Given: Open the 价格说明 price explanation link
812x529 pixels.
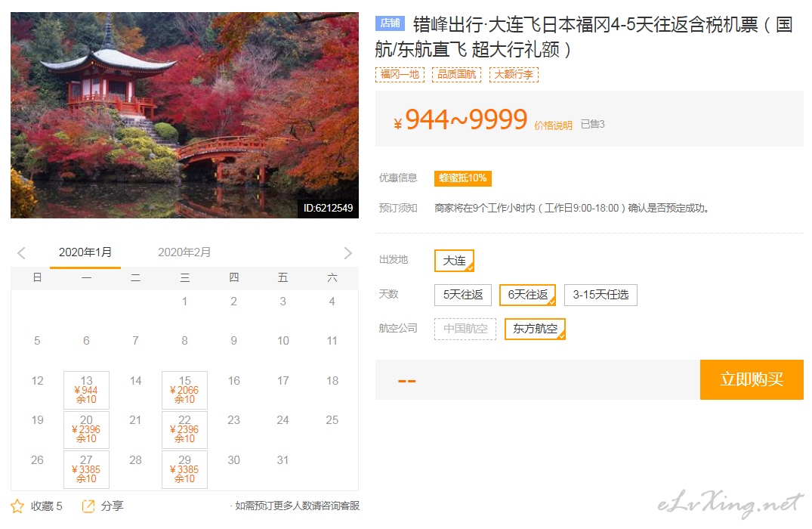Looking at the screenshot, I should tap(553, 125).
